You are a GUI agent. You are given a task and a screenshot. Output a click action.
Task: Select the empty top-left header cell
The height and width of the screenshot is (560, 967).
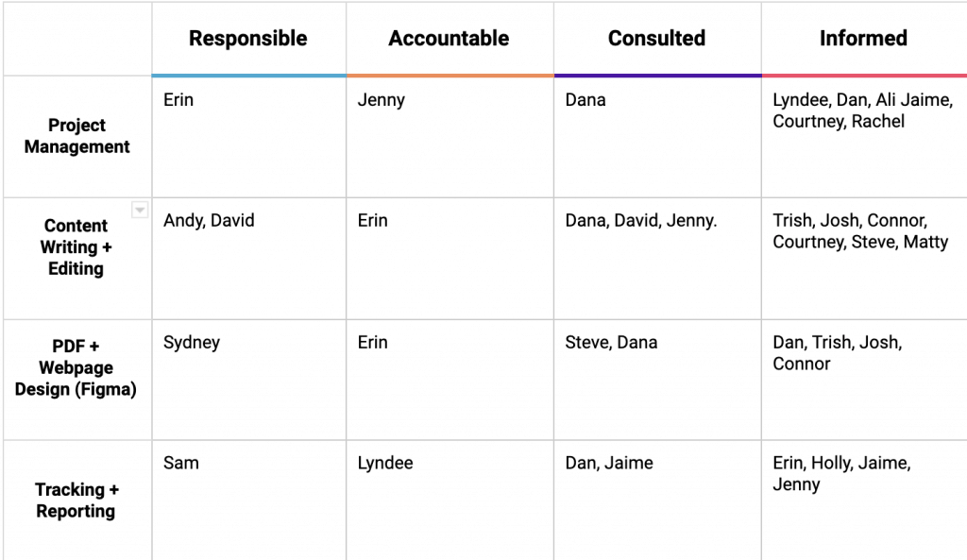click(x=77, y=38)
